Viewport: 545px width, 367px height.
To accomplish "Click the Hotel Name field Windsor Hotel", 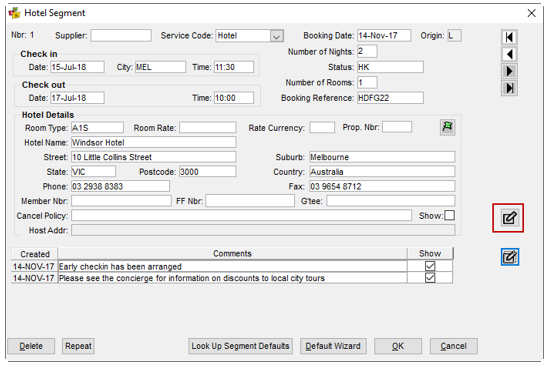I will click(154, 142).
